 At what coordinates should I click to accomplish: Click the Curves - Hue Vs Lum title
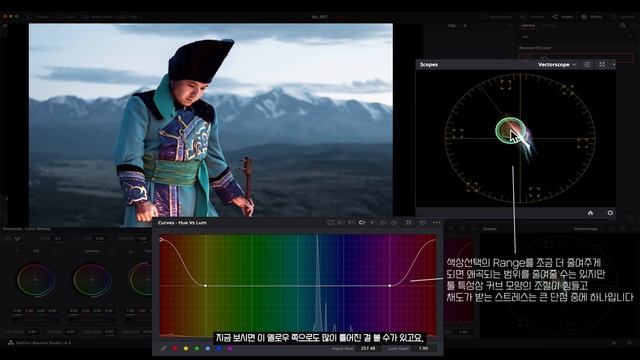(182, 223)
